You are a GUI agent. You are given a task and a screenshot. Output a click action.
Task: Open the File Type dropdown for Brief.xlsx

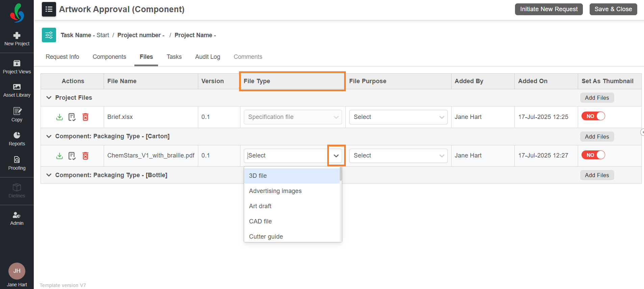pyautogui.click(x=293, y=117)
